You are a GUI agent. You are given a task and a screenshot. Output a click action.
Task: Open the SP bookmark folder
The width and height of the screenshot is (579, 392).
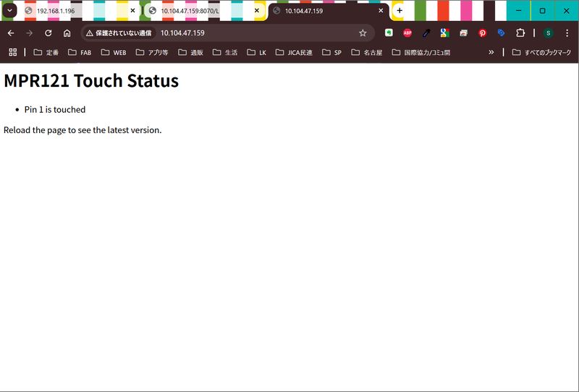[331, 52]
